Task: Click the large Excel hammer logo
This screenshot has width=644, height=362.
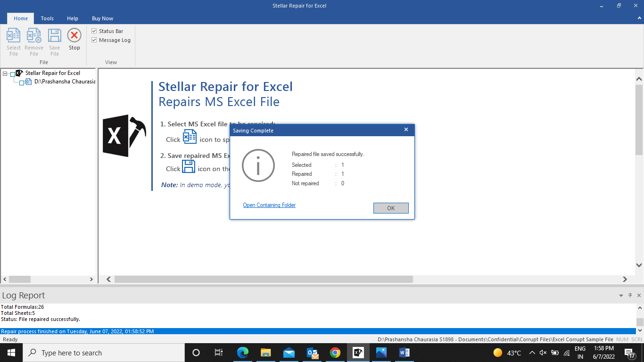Action: click(x=124, y=136)
